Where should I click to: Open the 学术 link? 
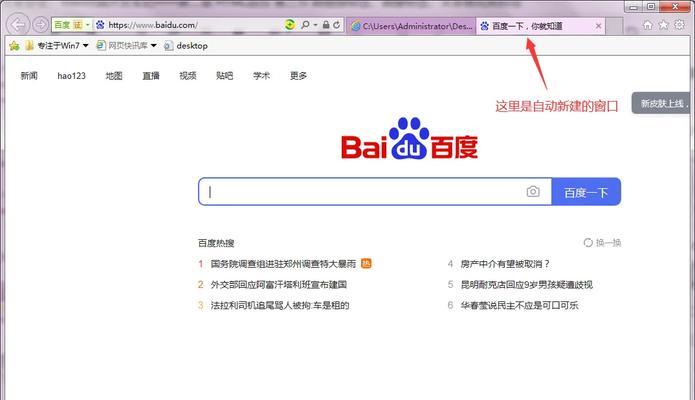(262, 76)
